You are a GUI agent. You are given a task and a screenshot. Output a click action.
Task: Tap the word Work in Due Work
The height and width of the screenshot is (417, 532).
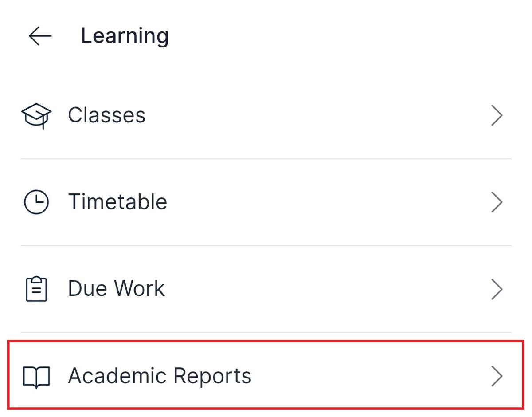140,289
